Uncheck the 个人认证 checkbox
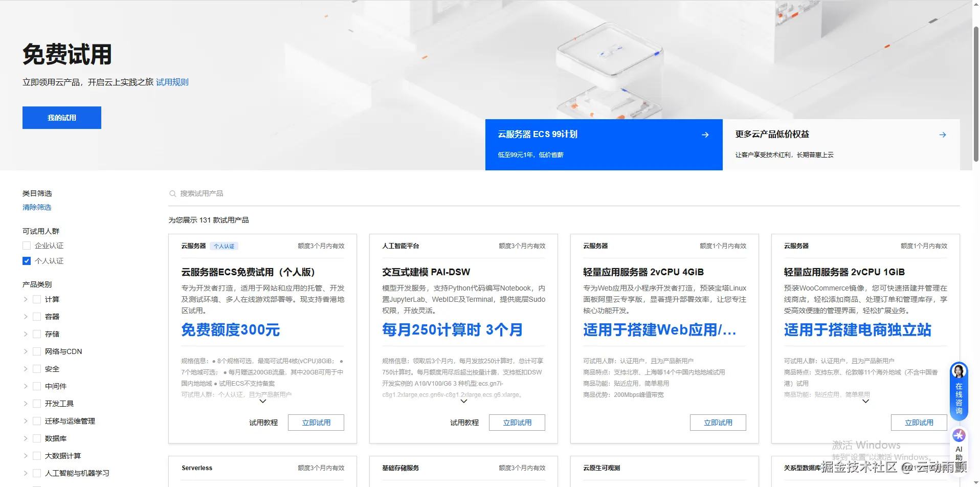980x487 pixels. pos(27,261)
